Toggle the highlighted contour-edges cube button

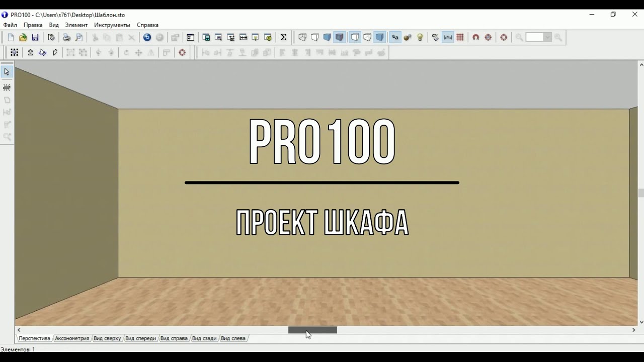tap(355, 37)
